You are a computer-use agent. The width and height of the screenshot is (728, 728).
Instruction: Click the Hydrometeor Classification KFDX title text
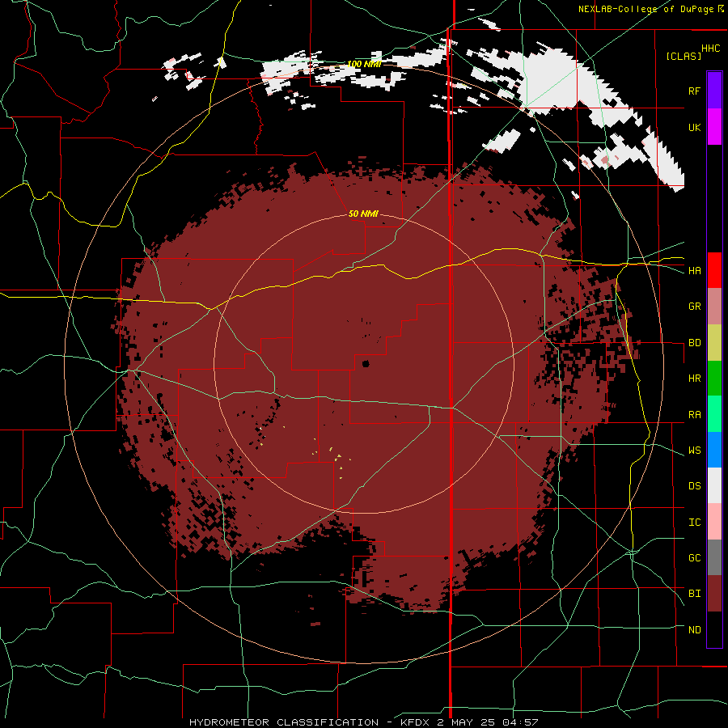(x=363, y=722)
